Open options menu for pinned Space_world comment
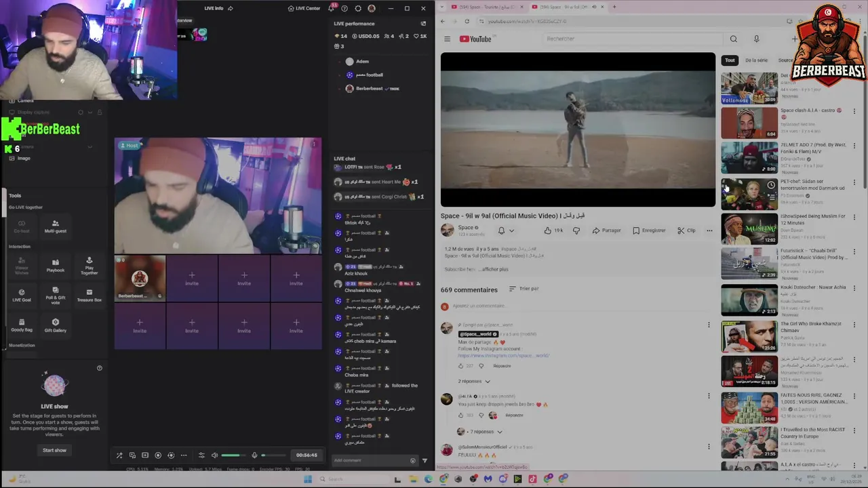 click(x=709, y=325)
